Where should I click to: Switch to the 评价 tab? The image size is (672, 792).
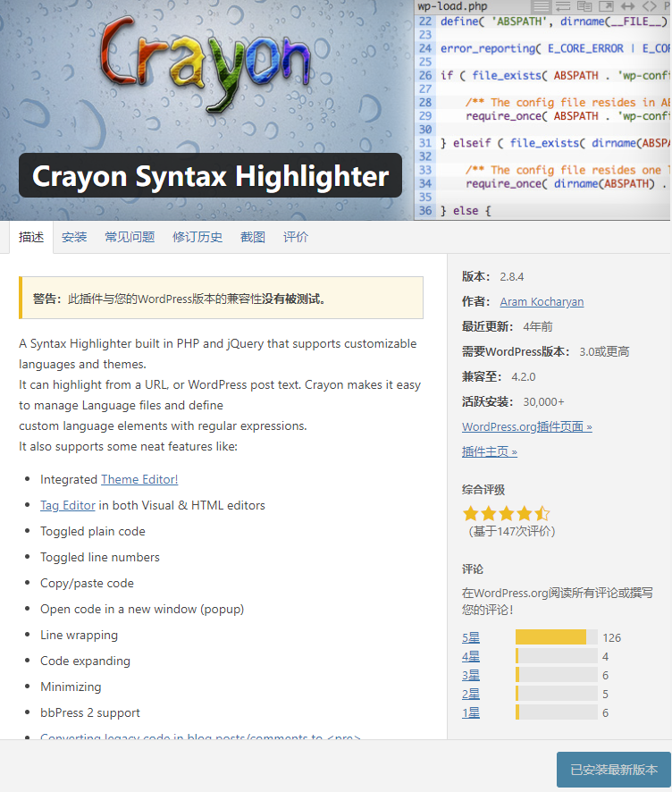pyautogui.click(x=296, y=237)
